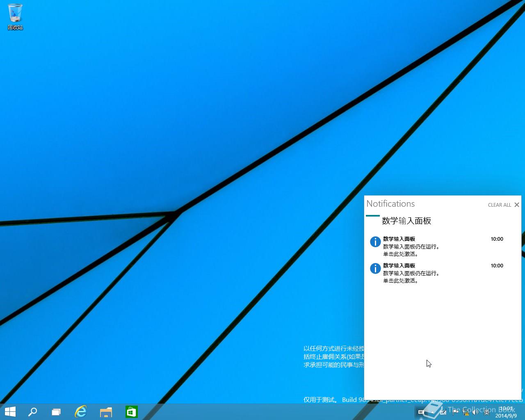Launch Internet Explorer from the taskbar
The width and height of the screenshot is (525, 420).
(80, 411)
